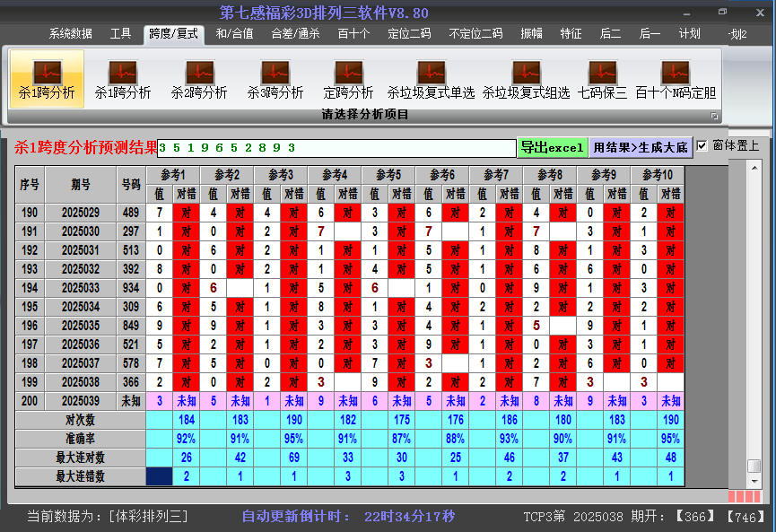
Task: Click the 参考5 column header
Action: coord(388,175)
